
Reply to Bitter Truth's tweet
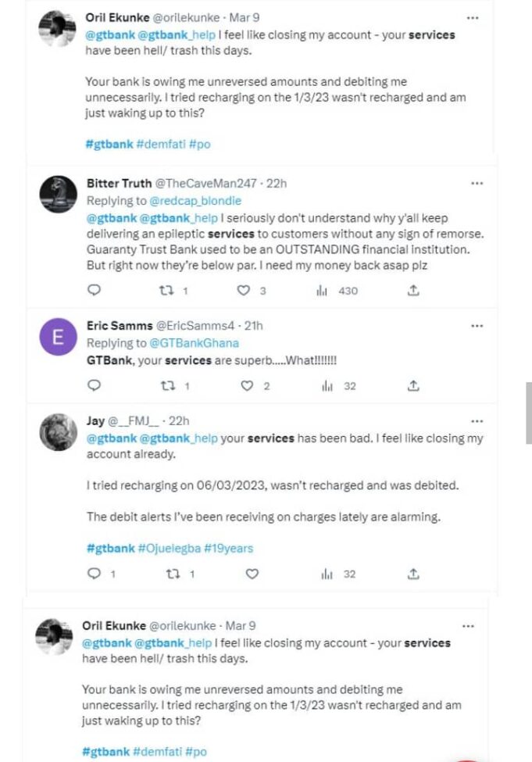[94, 291]
